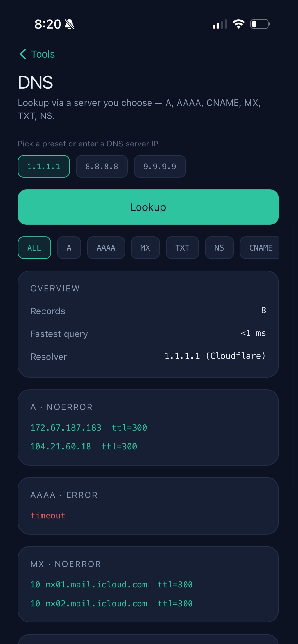Filter results by MX records
298x644 pixels.
[x=145, y=247]
